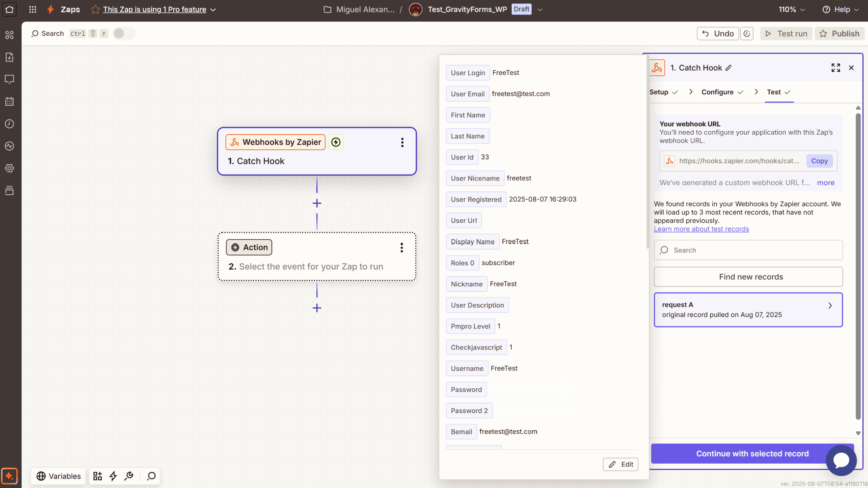The image size is (868, 488).
Task: Open the apps grid launcher
Action: 33,10
